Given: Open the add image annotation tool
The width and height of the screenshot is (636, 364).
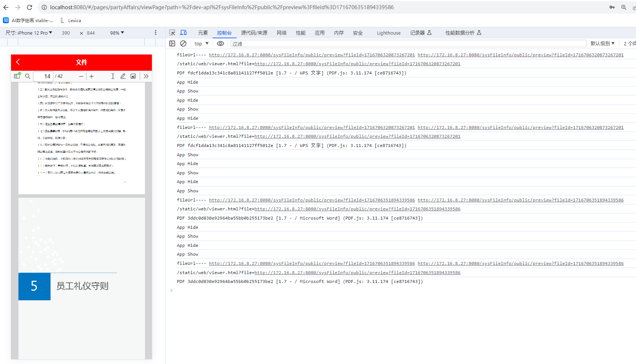Looking at the screenshot, I should click(133, 76).
